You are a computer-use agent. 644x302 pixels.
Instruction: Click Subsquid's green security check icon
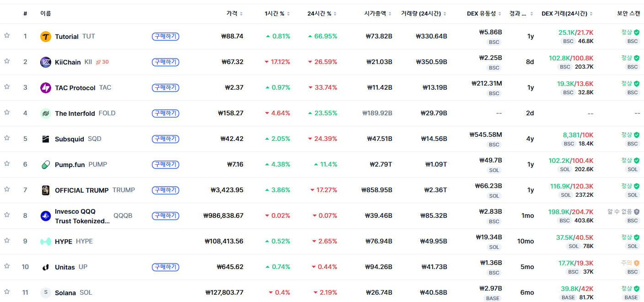[636, 135]
